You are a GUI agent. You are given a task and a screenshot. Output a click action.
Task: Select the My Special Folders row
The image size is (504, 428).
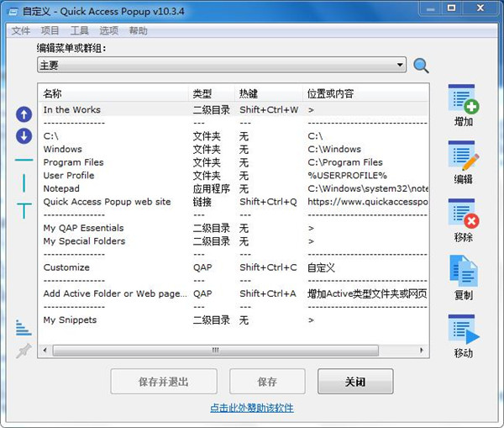click(234, 241)
